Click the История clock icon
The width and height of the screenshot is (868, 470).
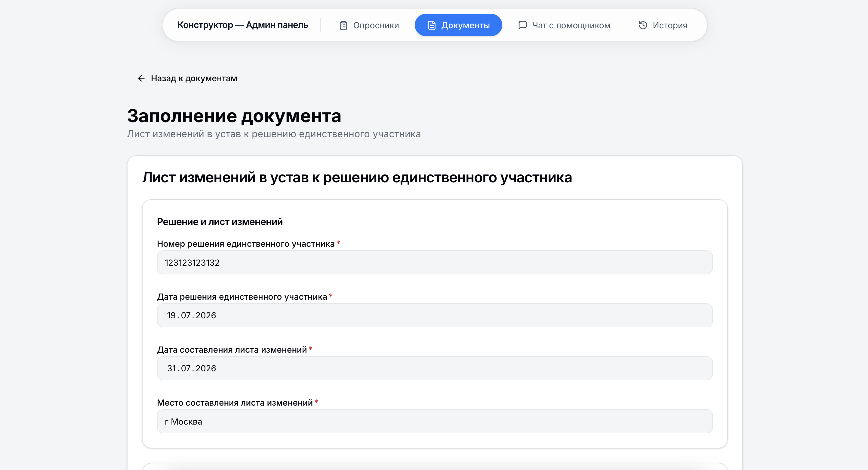(x=642, y=25)
